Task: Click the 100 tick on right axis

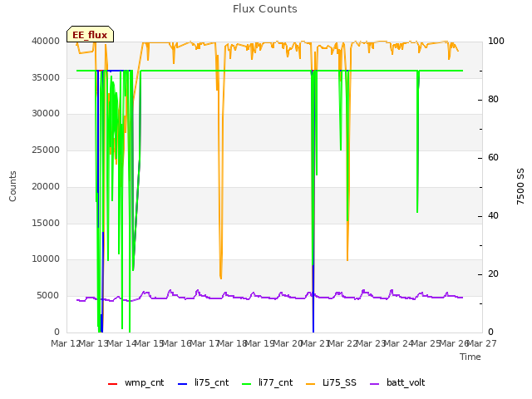Action: point(496,41)
